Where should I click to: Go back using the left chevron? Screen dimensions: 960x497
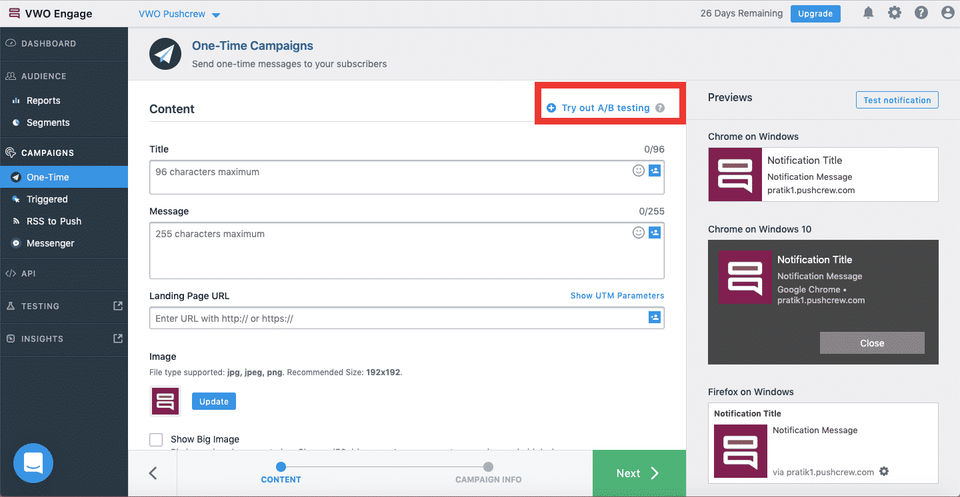click(153, 473)
